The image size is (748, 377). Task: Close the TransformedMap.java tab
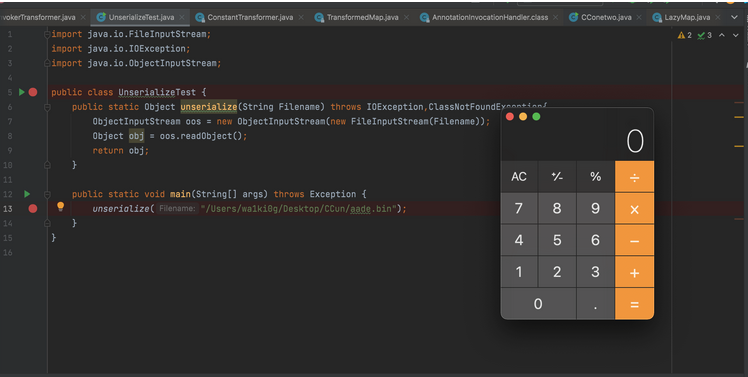[x=406, y=17]
